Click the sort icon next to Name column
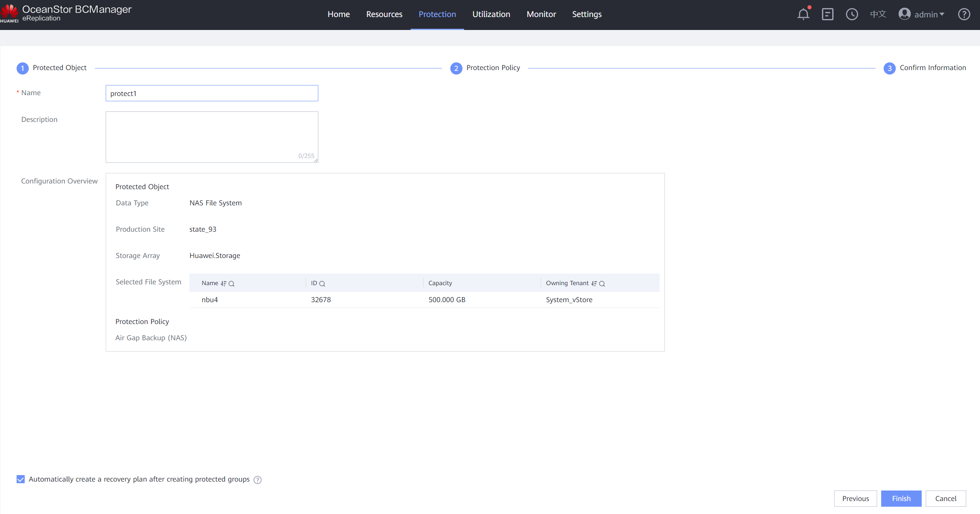This screenshot has height=514, width=980. pos(224,284)
